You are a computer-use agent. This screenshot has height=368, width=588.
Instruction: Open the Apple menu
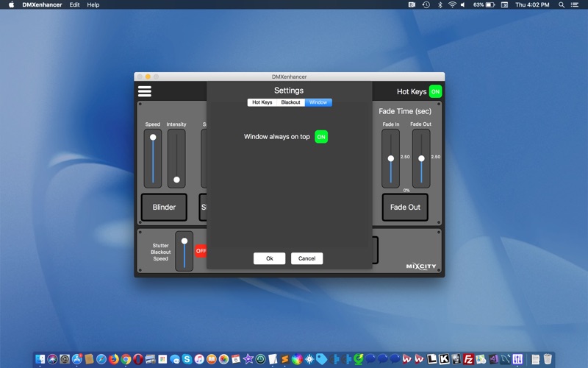pyautogui.click(x=11, y=4)
